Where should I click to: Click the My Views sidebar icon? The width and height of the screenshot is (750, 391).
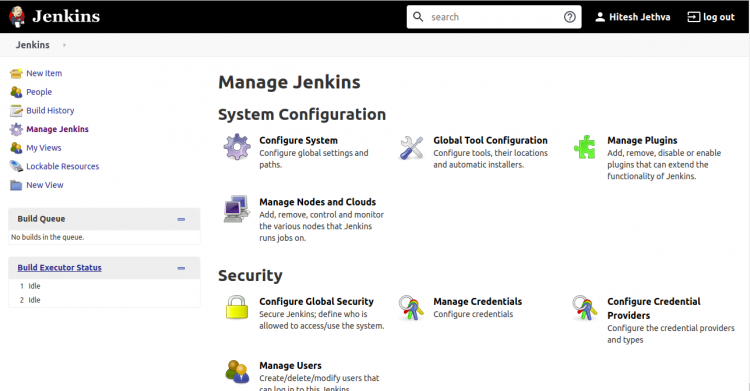pos(16,148)
